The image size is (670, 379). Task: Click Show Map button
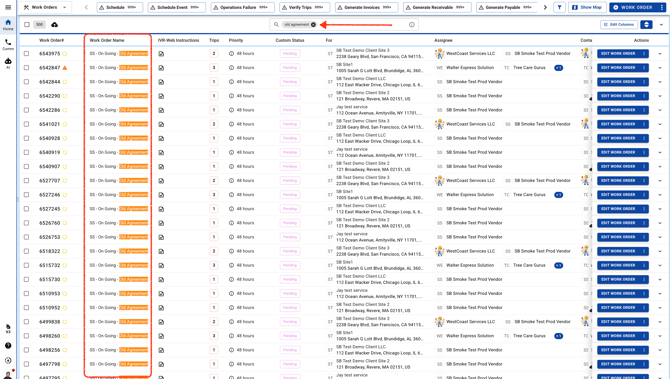click(x=587, y=7)
